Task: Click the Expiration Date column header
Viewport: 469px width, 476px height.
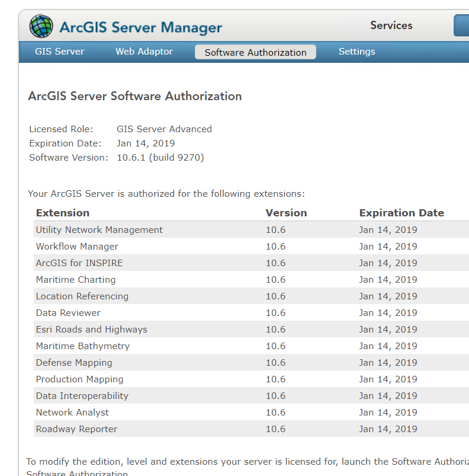Action: point(401,213)
